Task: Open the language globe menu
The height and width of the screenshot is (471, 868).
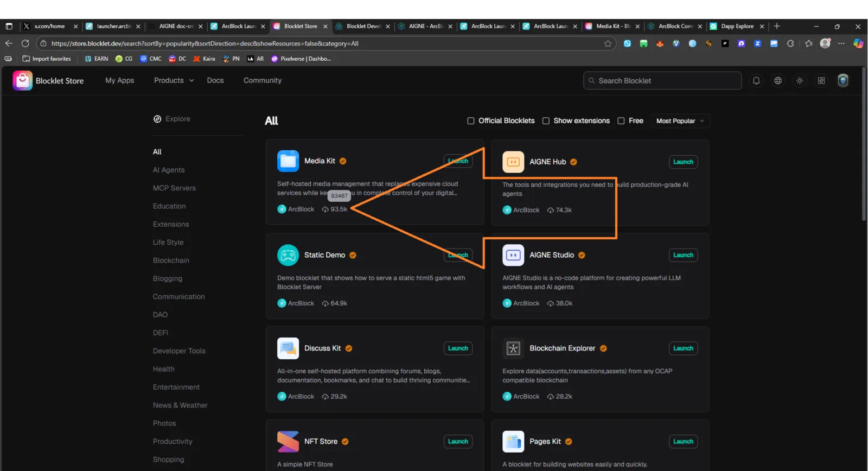Action: (778, 81)
